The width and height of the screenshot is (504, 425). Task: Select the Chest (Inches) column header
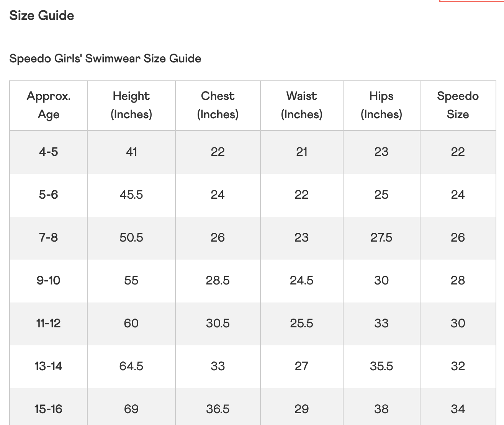(x=218, y=105)
